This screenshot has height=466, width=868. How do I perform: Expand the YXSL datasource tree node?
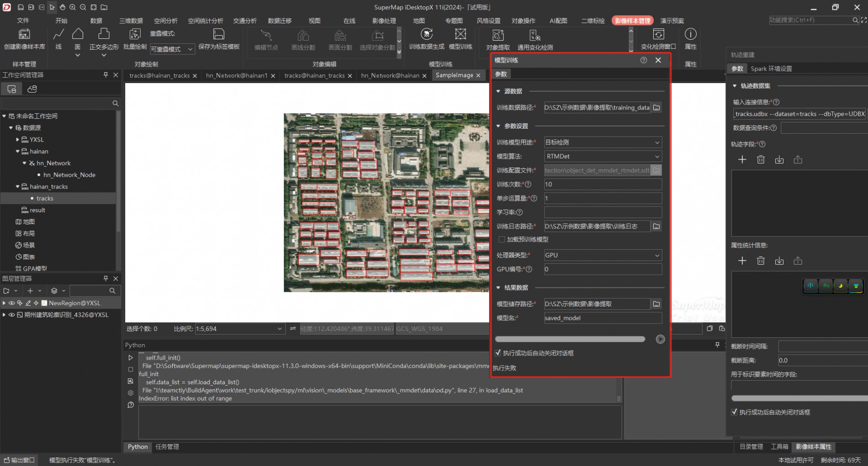pos(17,140)
